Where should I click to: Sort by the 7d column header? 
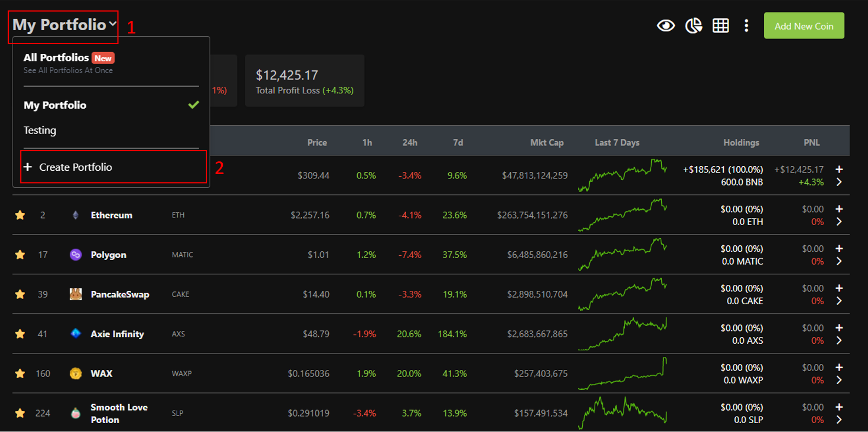pyautogui.click(x=458, y=142)
